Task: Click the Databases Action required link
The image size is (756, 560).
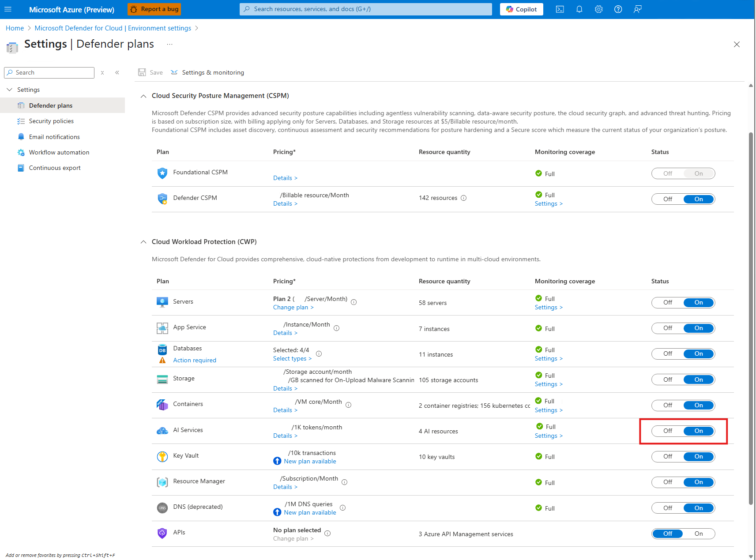Action: tap(195, 360)
